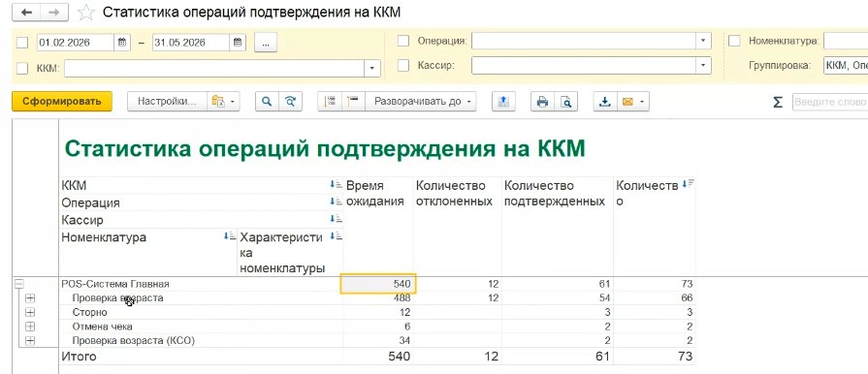The height and width of the screenshot is (374, 868).
Task: Expand the Отмена чека row
Action: point(30,327)
